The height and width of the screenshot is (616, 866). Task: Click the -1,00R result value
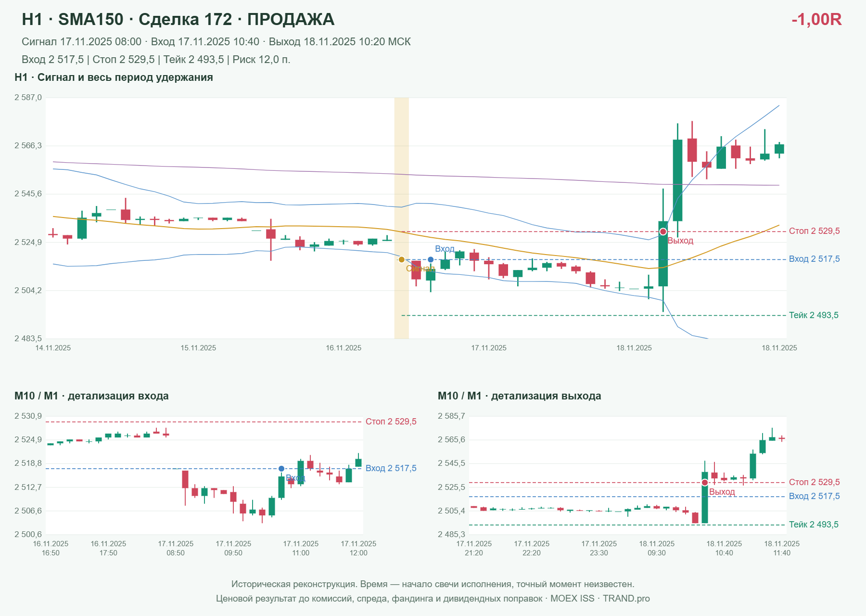click(816, 20)
